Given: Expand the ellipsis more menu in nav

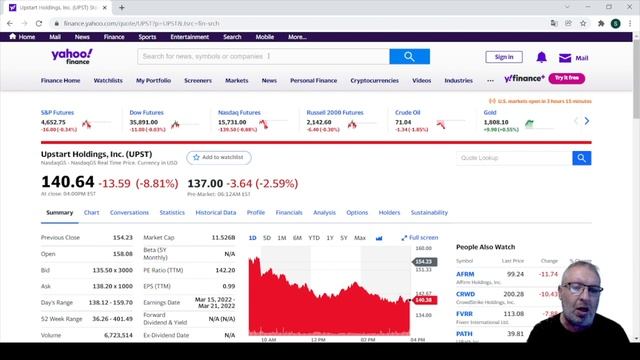Looking at the screenshot, I should pos(490,81).
